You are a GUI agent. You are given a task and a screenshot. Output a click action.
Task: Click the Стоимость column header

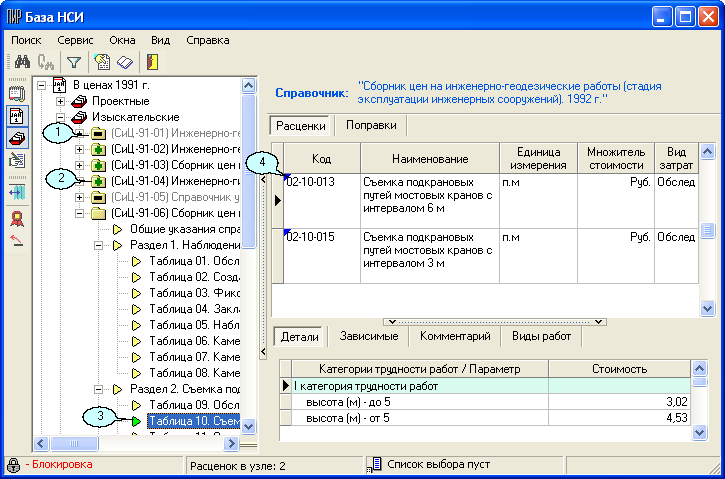click(619, 369)
